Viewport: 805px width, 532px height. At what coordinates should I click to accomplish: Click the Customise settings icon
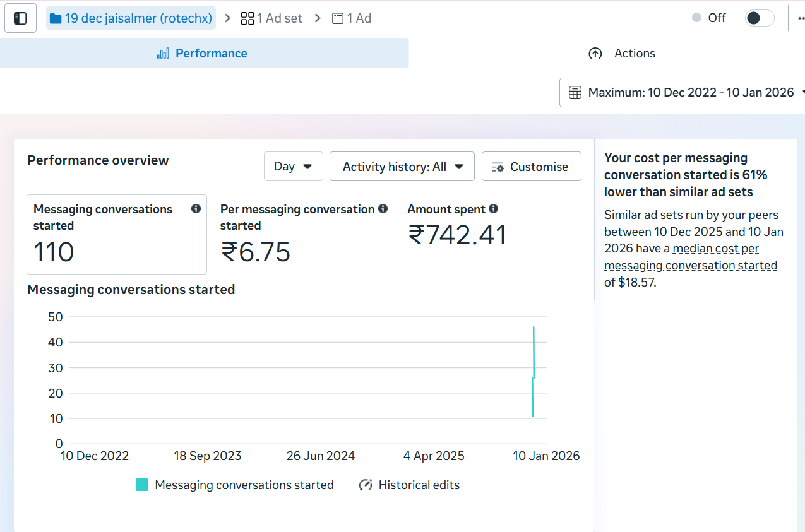pyautogui.click(x=498, y=167)
